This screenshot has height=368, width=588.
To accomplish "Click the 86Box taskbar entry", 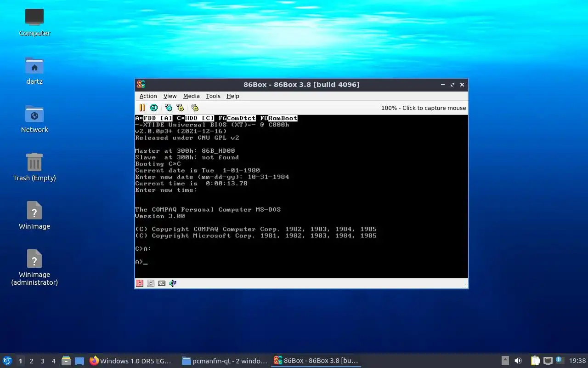I will 316,361.
